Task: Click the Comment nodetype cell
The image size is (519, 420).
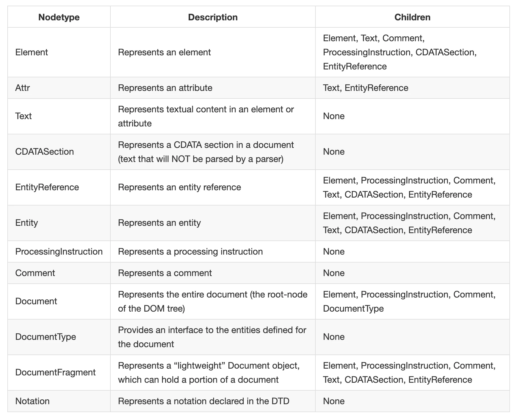Action: (35, 273)
